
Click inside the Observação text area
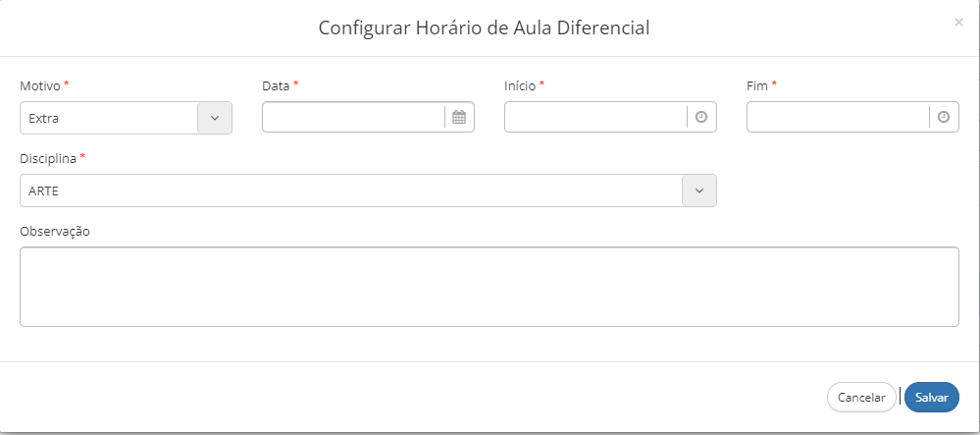[x=490, y=287]
